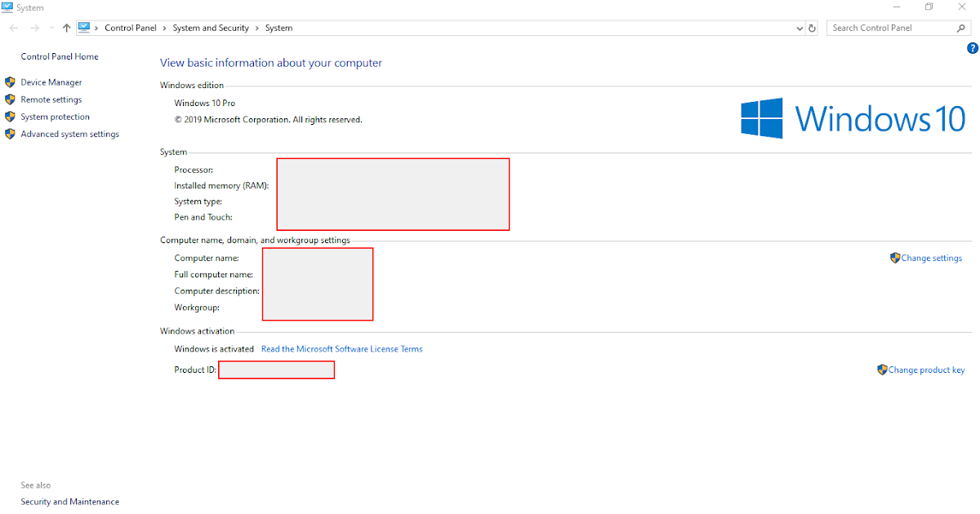Open Remote settings
This screenshot has height=514, width=980.
[51, 100]
